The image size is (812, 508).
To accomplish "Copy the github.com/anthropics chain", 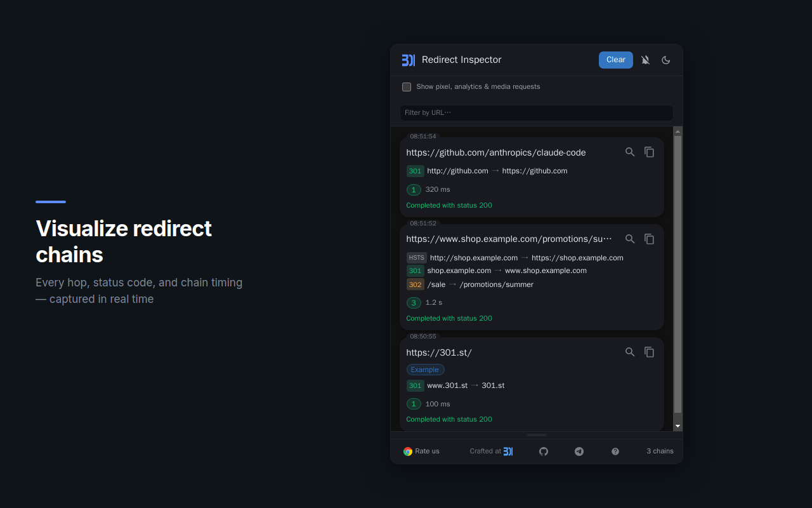I will (x=650, y=152).
